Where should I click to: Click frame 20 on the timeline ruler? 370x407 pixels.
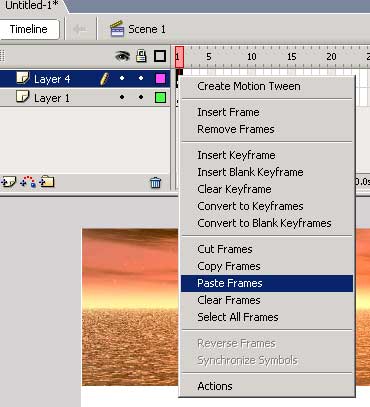pyautogui.click(x=331, y=57)
